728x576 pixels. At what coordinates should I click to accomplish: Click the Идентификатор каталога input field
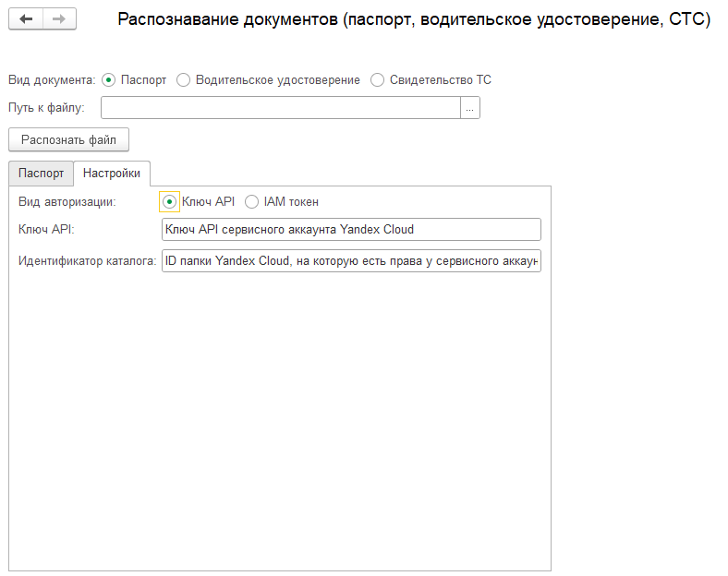(x=351, y=260)
